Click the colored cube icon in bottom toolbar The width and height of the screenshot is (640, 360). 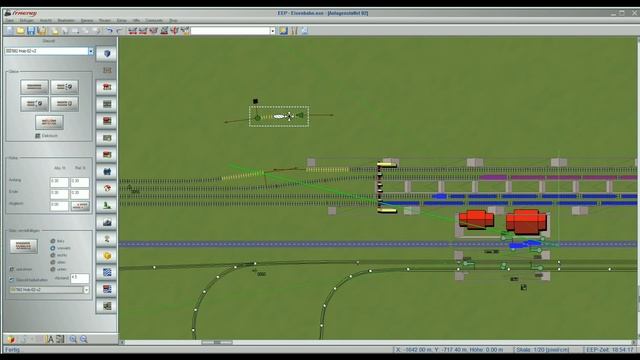[11, 339]
